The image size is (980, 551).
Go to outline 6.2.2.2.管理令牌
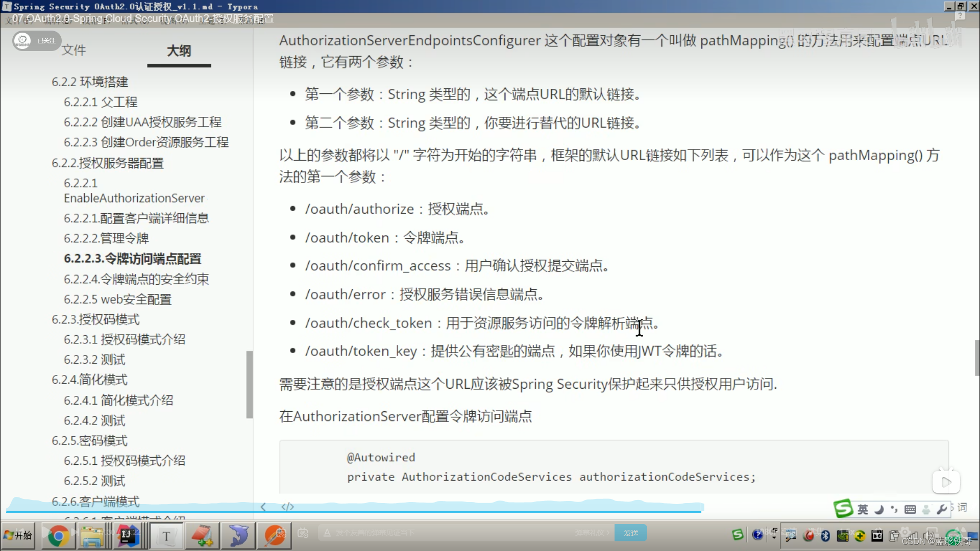106,238
